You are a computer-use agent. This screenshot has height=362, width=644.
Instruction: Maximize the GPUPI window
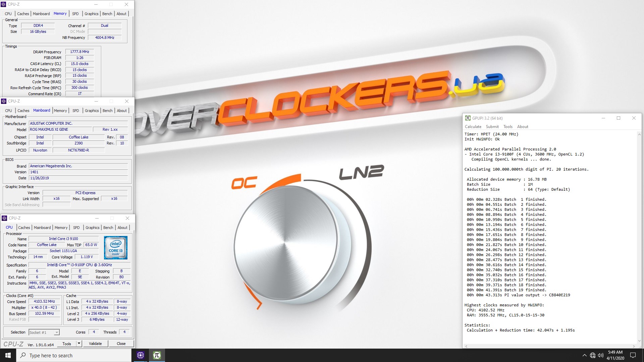[619, 118]
